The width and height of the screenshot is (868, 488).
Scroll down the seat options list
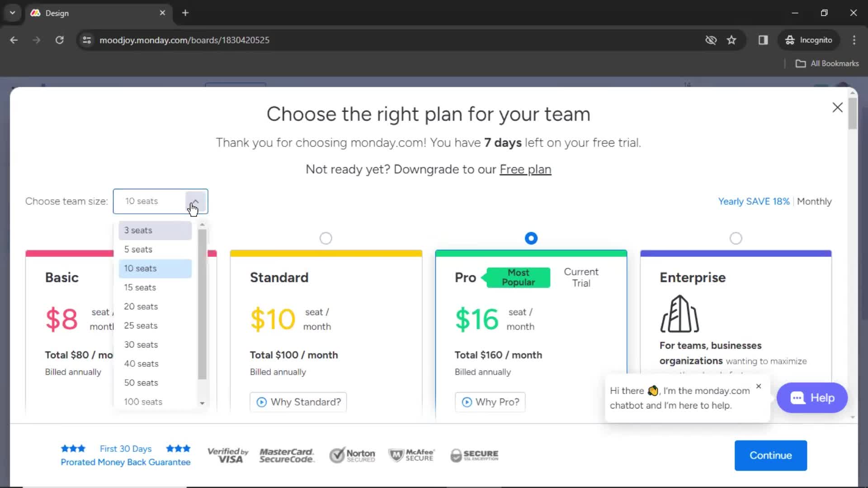coord(202,402)
